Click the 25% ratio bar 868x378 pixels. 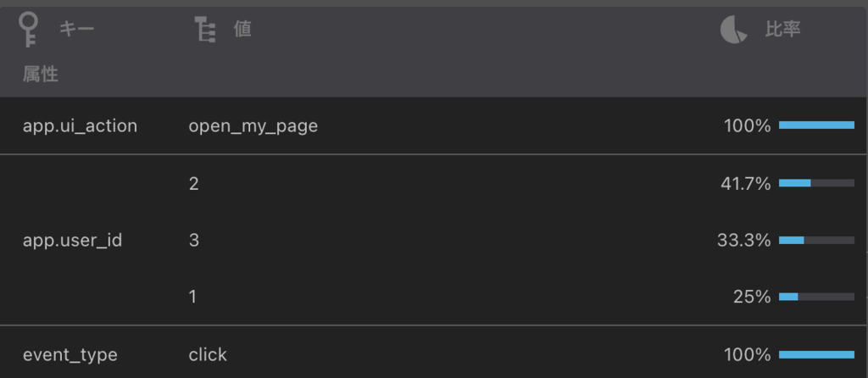click(816, 297)
